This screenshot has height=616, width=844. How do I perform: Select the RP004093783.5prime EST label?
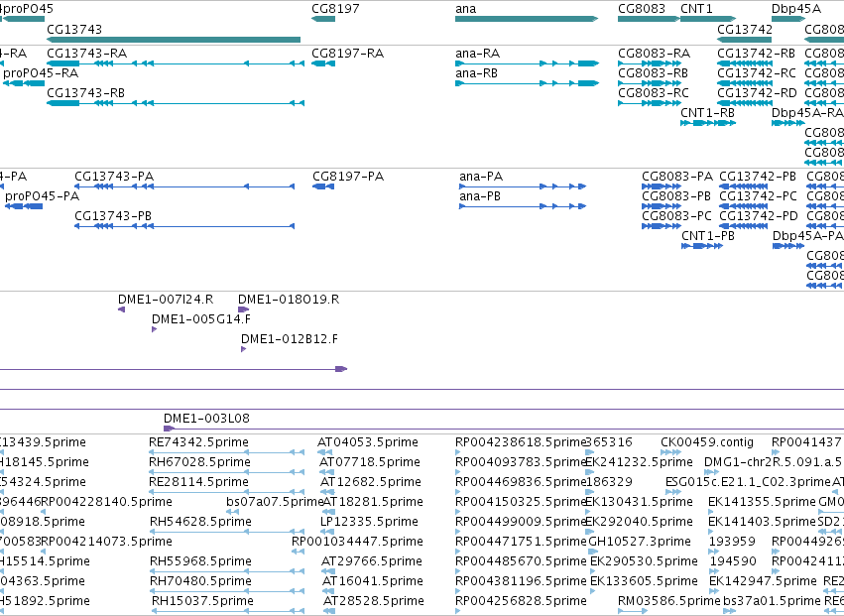click(x=520, y=462)
